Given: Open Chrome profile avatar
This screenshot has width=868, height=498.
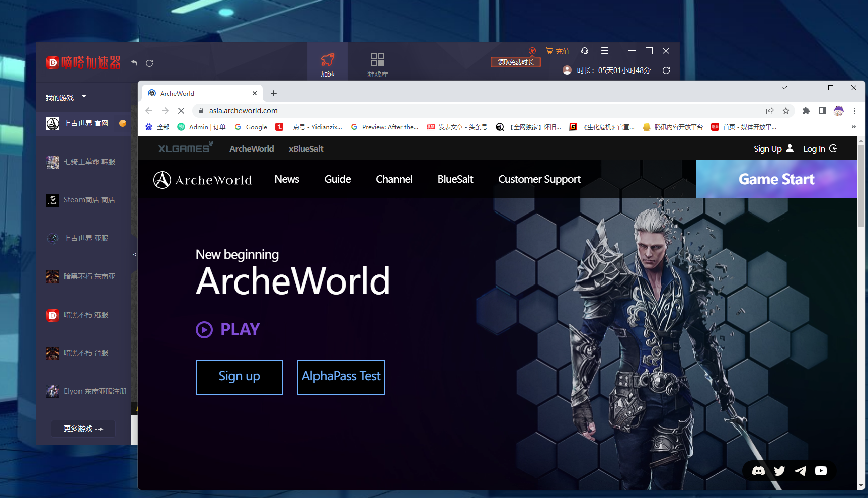Looking at the screenshot, I should pyautogui.click(x=838, y=111).
